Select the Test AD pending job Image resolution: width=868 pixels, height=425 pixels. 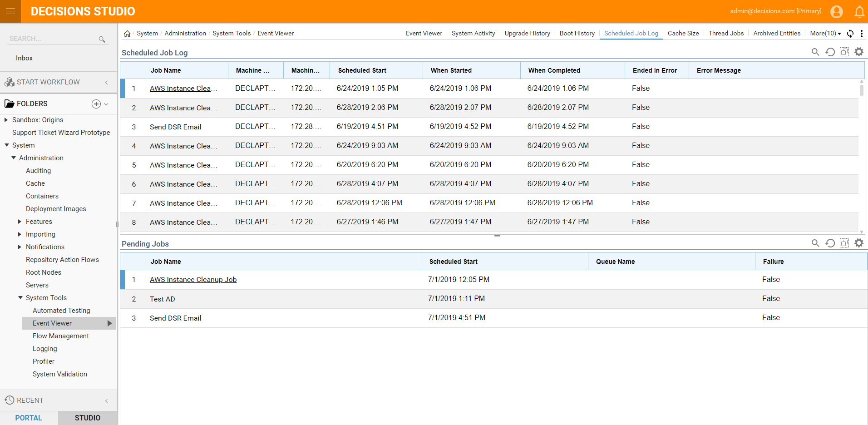click(494, 299)
